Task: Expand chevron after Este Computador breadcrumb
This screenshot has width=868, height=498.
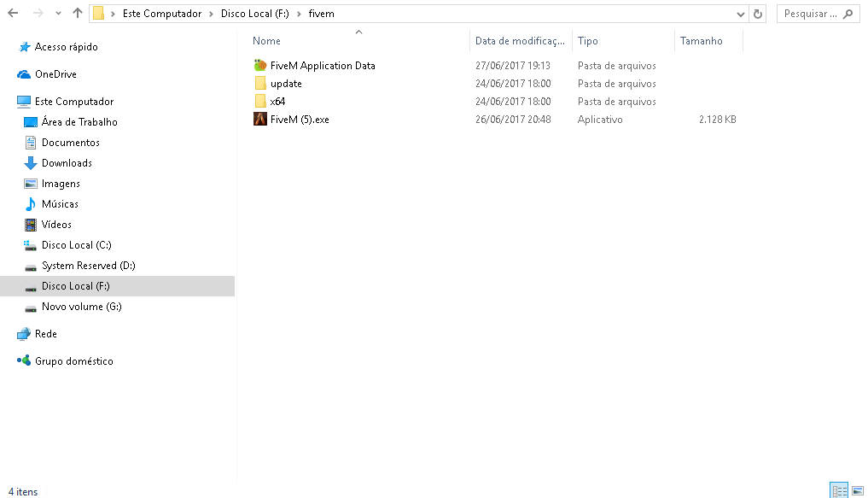Action: pos(211,14)
